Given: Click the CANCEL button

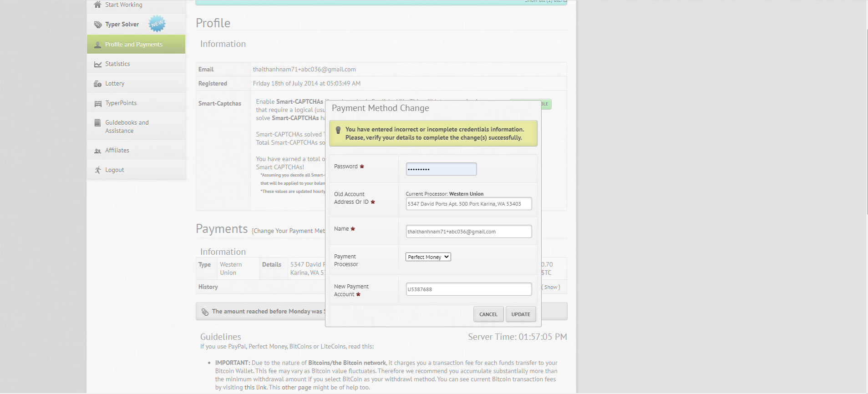Looking at the screenshot, I should [x=488, y=314].
